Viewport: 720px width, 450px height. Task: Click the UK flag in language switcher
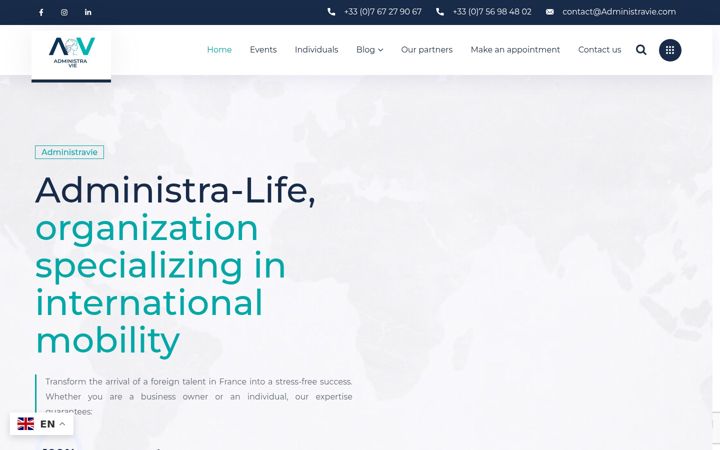26,424
